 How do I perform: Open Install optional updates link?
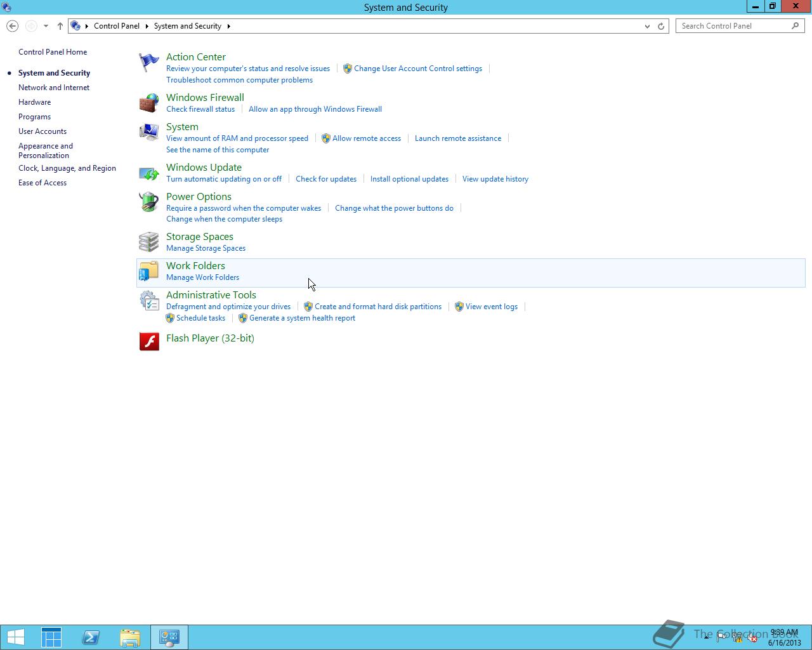click(409, 179)
